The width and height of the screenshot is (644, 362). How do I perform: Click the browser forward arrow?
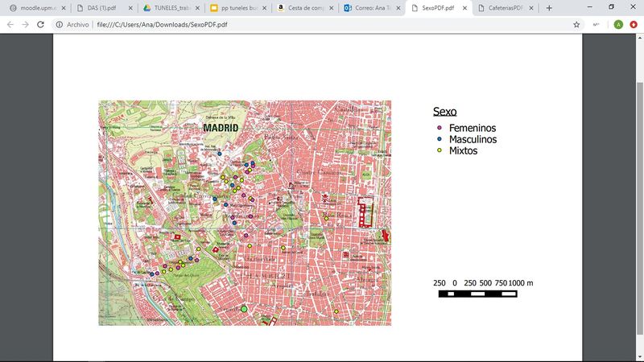(x=26, y=25)
